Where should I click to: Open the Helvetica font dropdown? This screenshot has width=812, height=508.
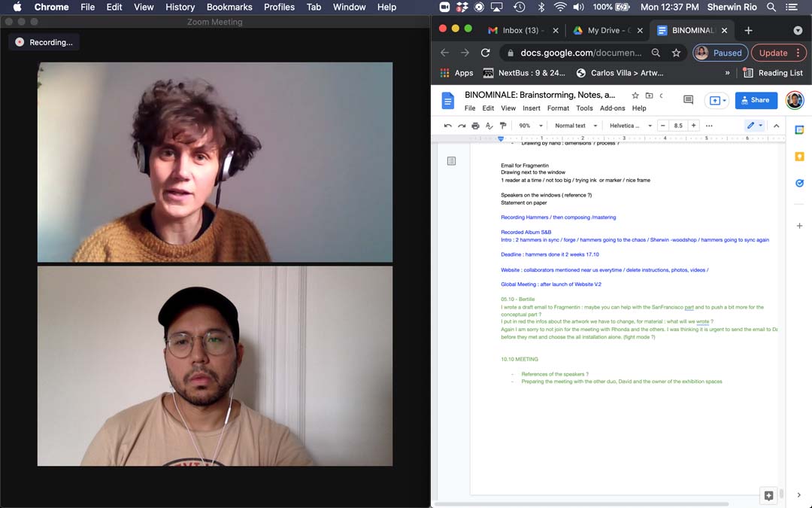pos(630,126)
